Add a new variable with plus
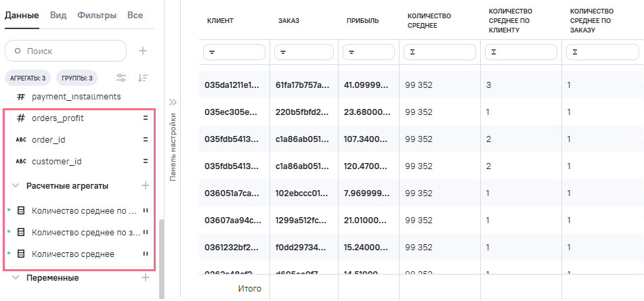 tap(145, 277)
